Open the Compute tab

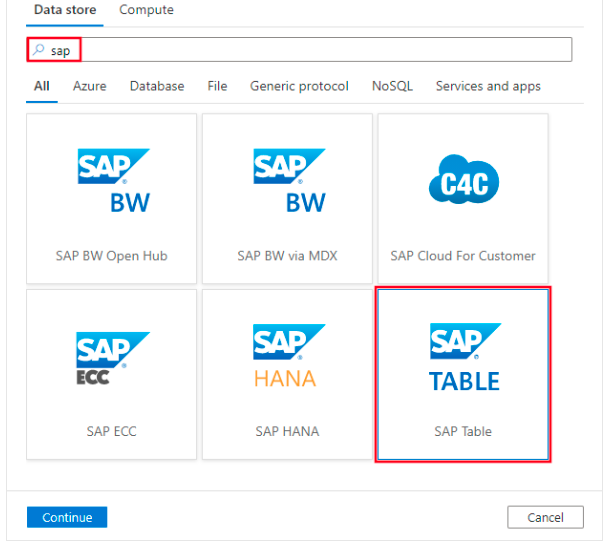[146, 10]
